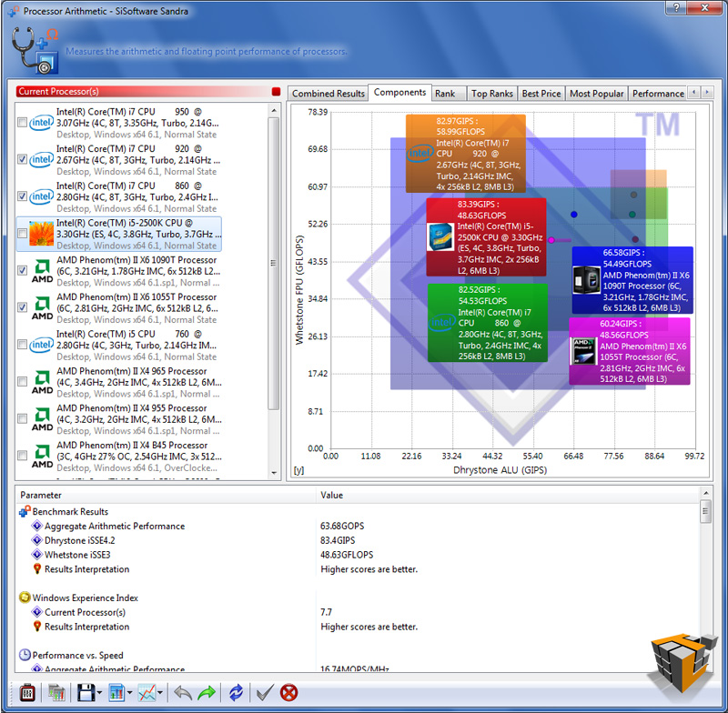Switch to the Combined Results tab
The height and width of the screenshot is (713, 728).
(x=329, y=94)
